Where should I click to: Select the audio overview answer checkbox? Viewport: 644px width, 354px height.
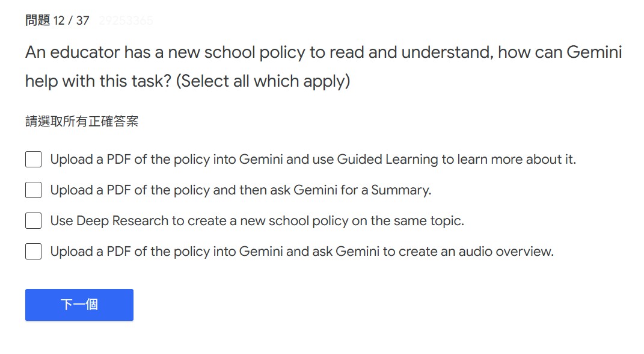[x=33, y=252]
